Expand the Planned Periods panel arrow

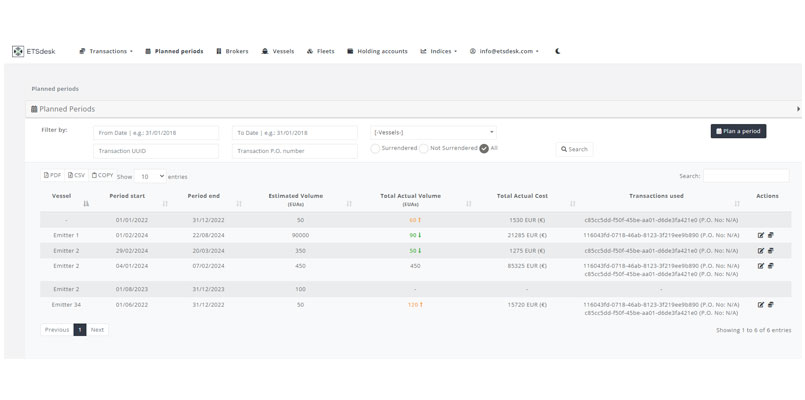797,109
